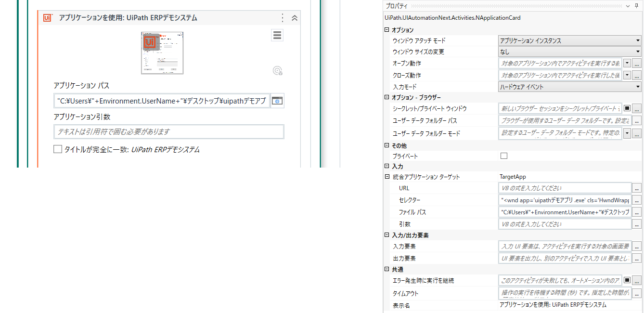
Task: Click the プロパティ panel title
Action: [x=397, y=6]
